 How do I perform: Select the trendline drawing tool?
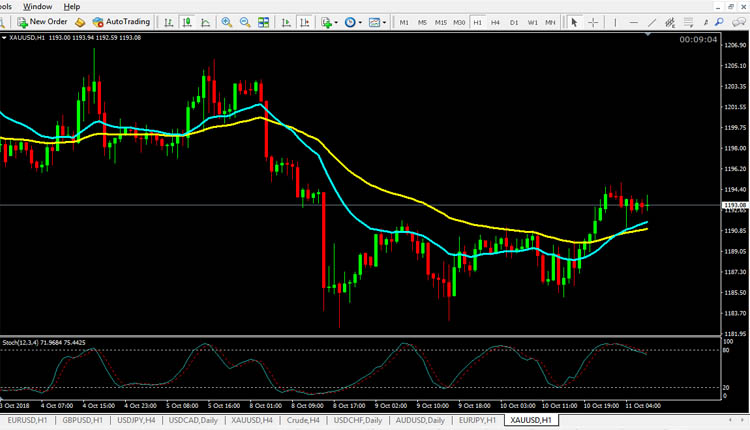(652, 22)
